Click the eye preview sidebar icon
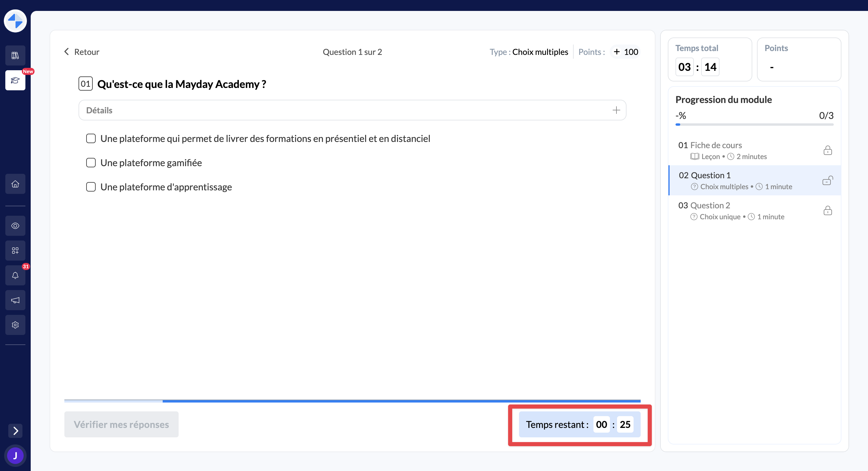 (15, 226)
